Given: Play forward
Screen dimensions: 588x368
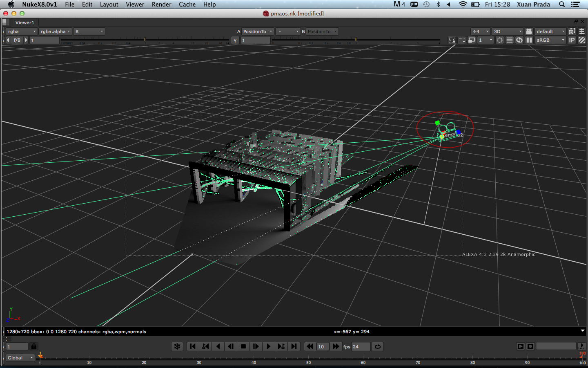Looking at the screenshot, I should click(x=269, y=346).
